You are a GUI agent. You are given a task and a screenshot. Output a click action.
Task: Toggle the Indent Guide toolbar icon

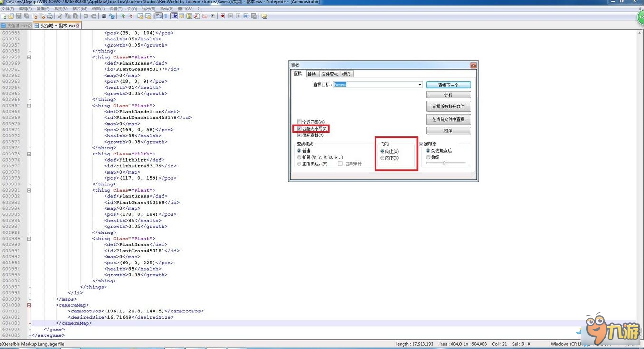[x=174, y=16]
